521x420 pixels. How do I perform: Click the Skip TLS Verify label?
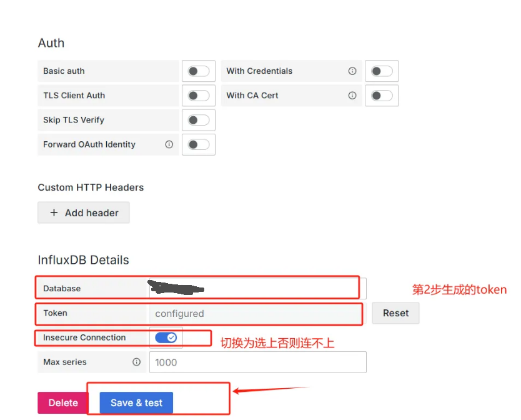point(74,120)
